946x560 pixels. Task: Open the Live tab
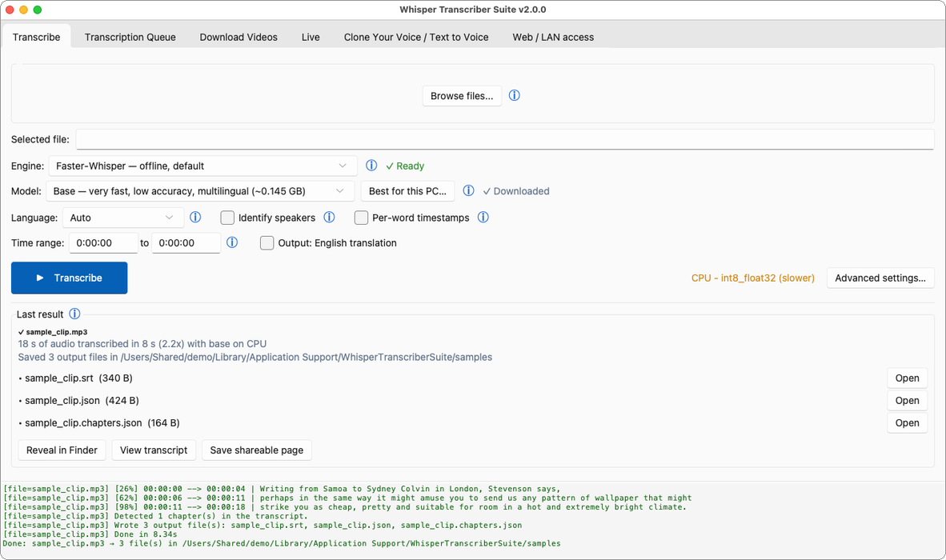point(311,37)
